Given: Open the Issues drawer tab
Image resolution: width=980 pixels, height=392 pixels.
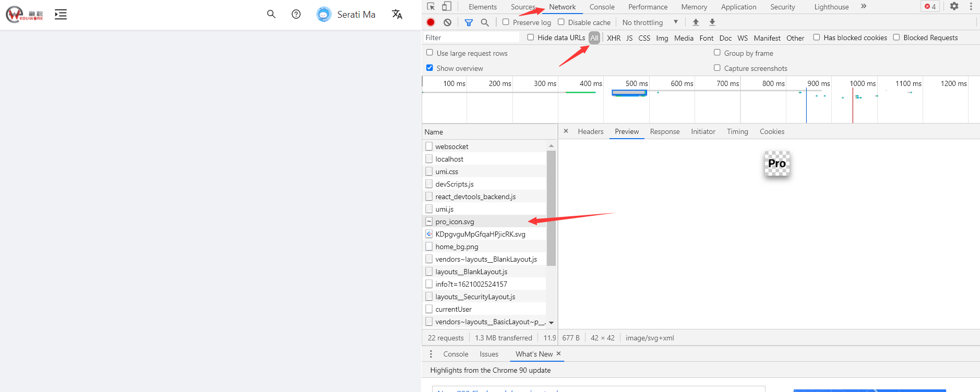Looking at the screenshot, I should click(x=489, y=354).
